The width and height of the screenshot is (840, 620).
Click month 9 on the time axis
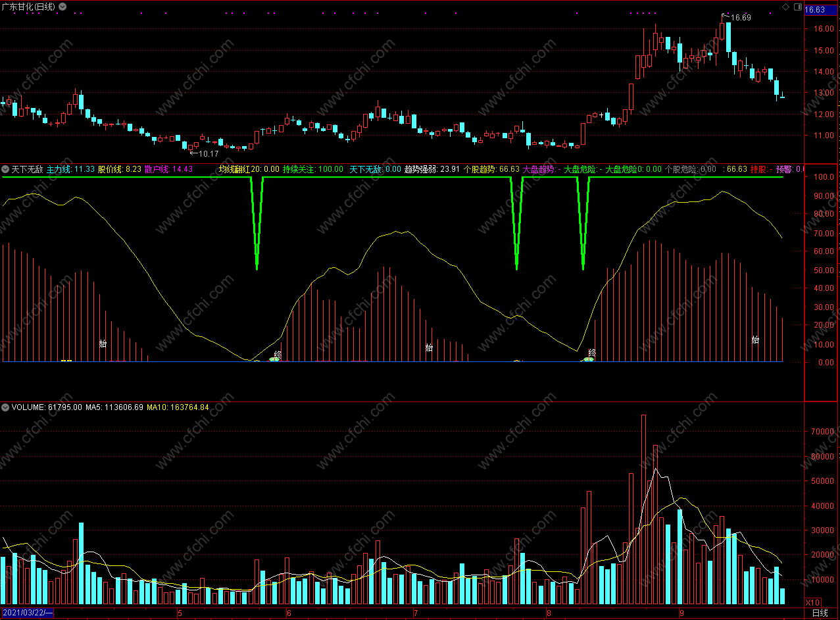click(681, 613)
